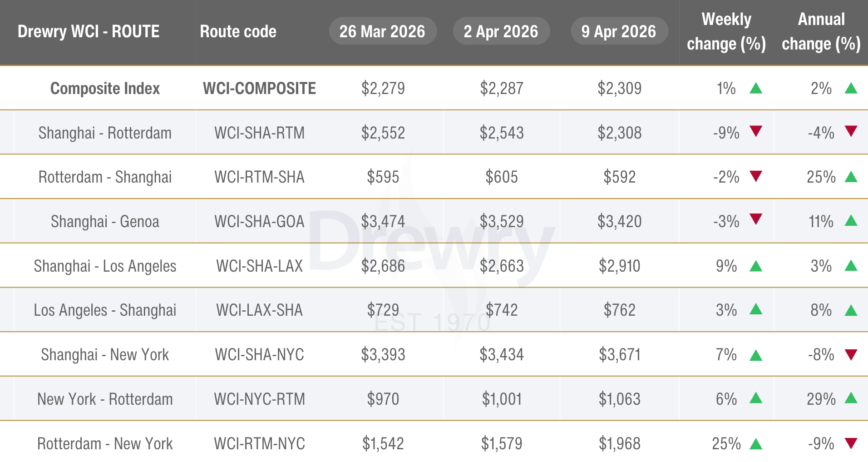Click the $1,968 value for Rotterdam - New York

point(619,443)
